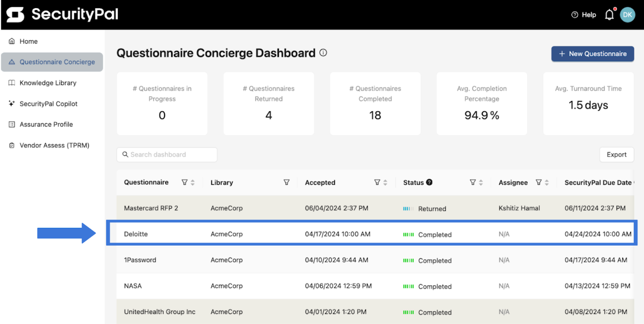Filter the Library column
The height and width of the screenshot is (324, 644).
tap(287, 182)
